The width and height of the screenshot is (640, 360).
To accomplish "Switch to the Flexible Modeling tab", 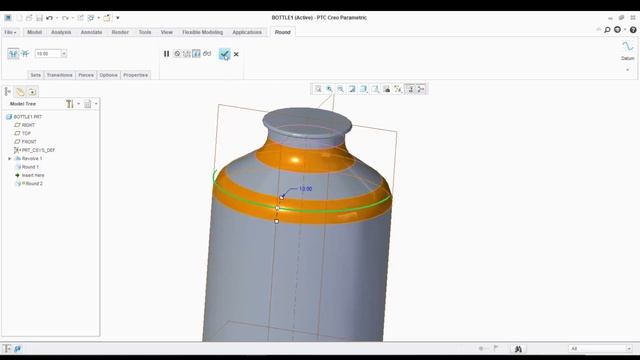I will pyautogui.click(x=202, y=32).
